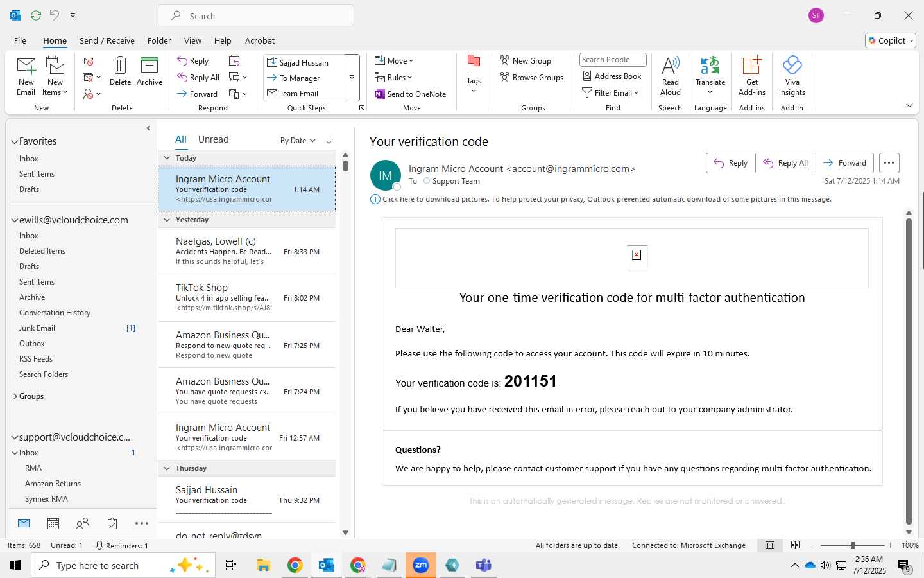This screenshot has height=578, width=924.
Task: Click the Translate icon
Action: [710, 66]
